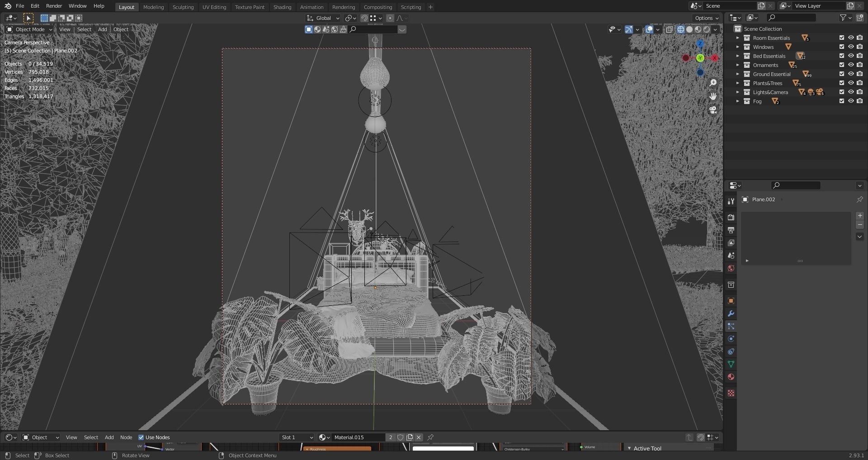The width and height of the screenshot is (868, 460).
Task: Switch to wireframe viewport shading
Action: (x=681, y=29)
